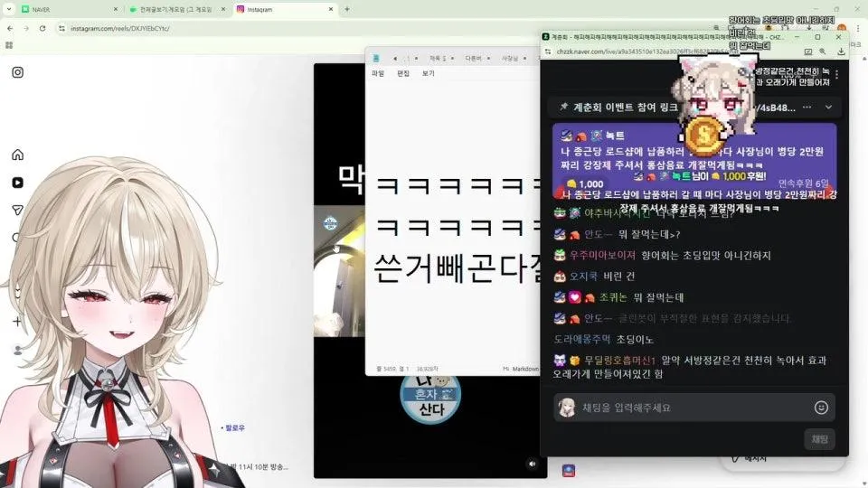
Task: Open downloads in the chzzk window
Action: [x=841, y=52]
